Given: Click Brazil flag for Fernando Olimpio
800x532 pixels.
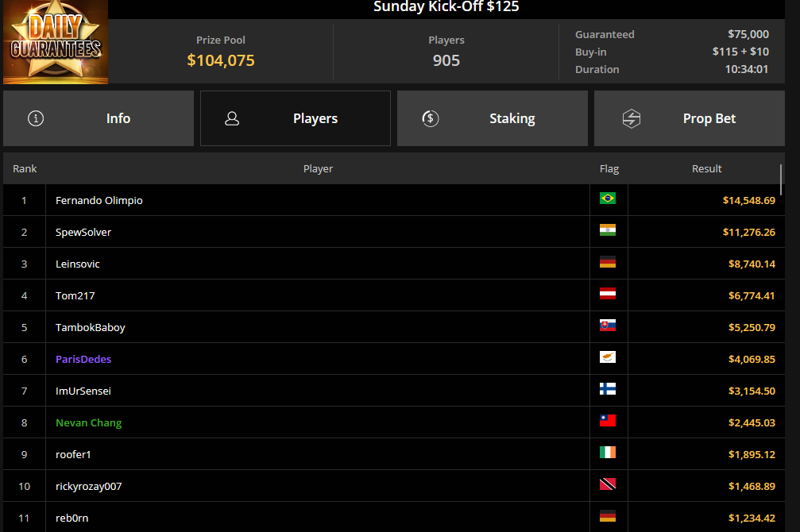Looking at the screenshot, I should point(608,199).
